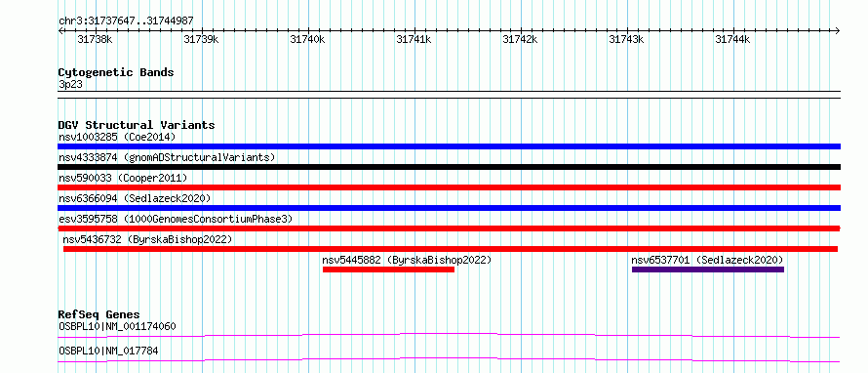The height and width of the screenshot is (373, 868).
Task: Click the pink NM_017784 transcript line
Action: [449, 359]
